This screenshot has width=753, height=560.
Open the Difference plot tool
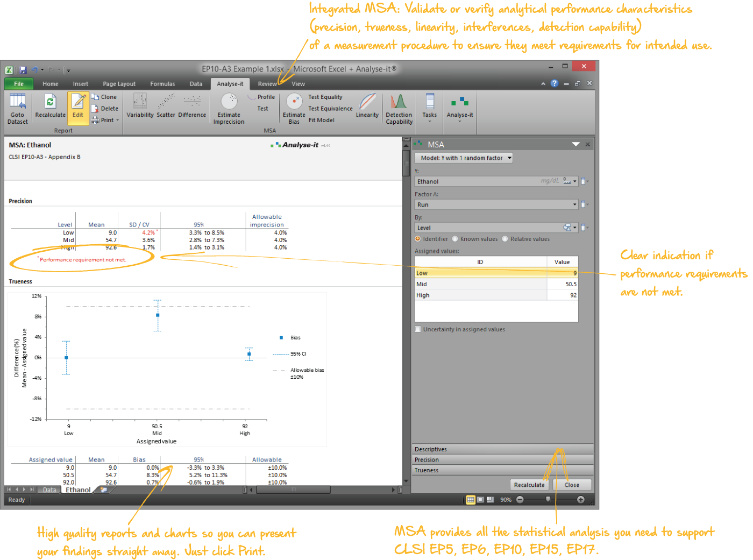(x=192, y=106)
